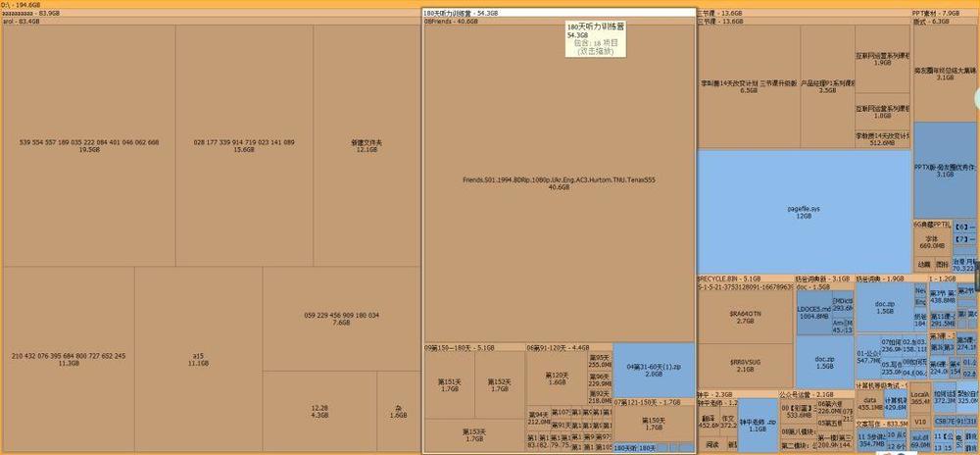Select the $RA64OTN 2.7GB block
The image size is (980, 455).
(x=745, y=317)
